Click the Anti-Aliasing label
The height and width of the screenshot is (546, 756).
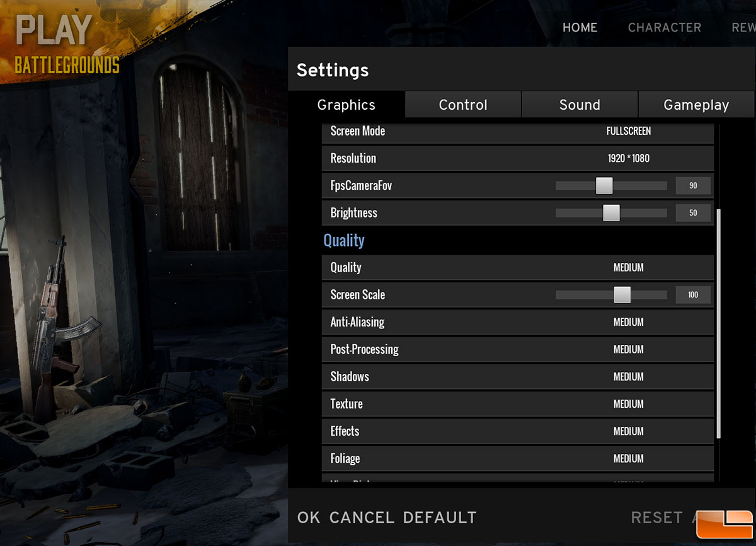tap(357, 322)
